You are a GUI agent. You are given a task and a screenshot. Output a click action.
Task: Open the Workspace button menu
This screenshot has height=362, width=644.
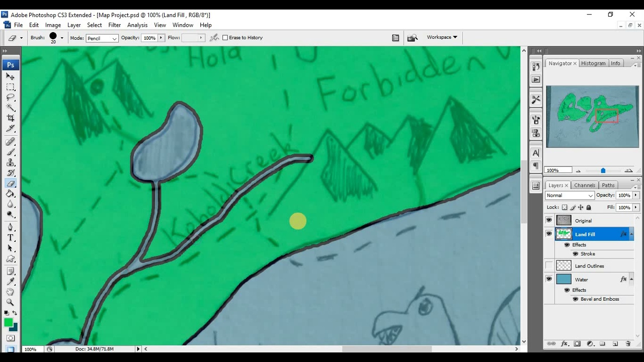pos(442,37)
